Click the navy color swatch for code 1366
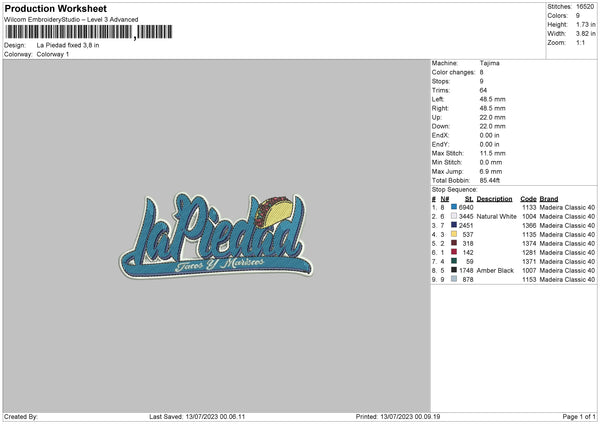600x424 pixels. point(454,225)
